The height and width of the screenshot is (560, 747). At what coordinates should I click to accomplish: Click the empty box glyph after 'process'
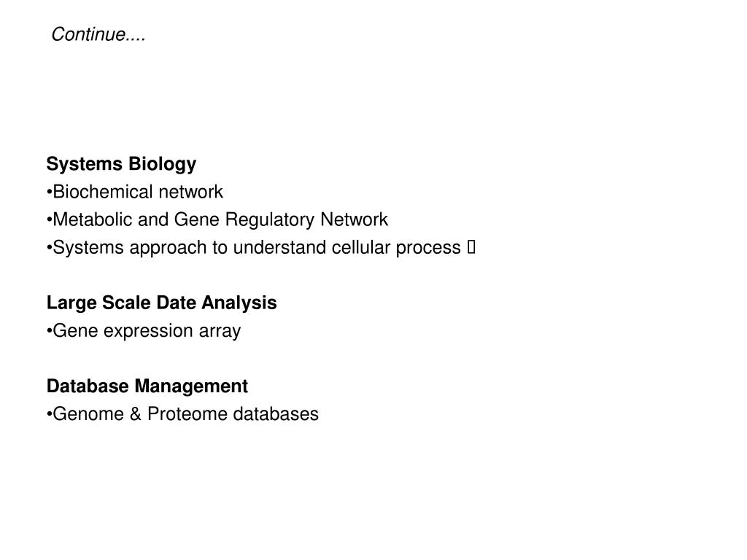tap(471, 247)
